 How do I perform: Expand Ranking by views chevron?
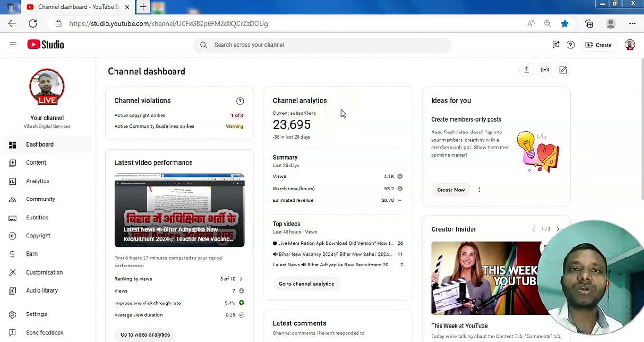click(x=240, y=279)
